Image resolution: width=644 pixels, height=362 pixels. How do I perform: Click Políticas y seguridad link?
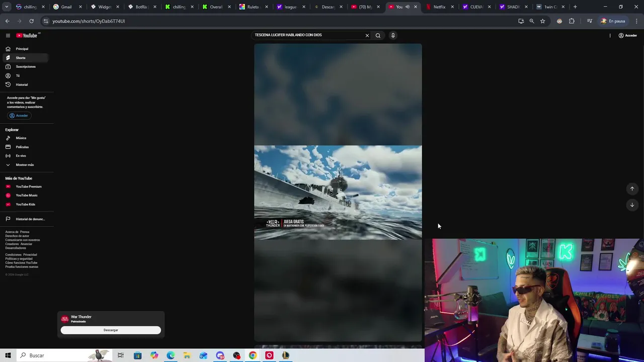(x=19, y=258)
